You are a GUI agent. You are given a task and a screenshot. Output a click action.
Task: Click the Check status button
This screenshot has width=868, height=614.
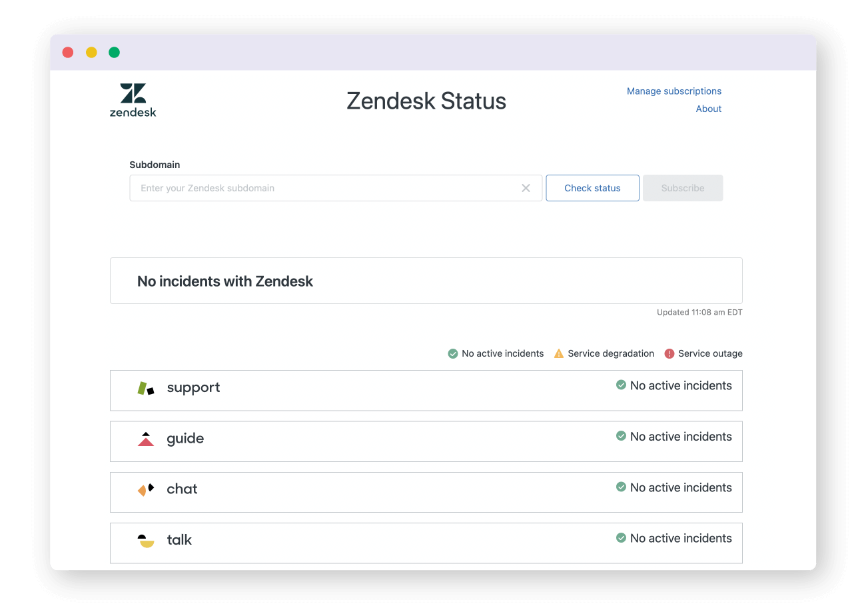tap(593, 188)
